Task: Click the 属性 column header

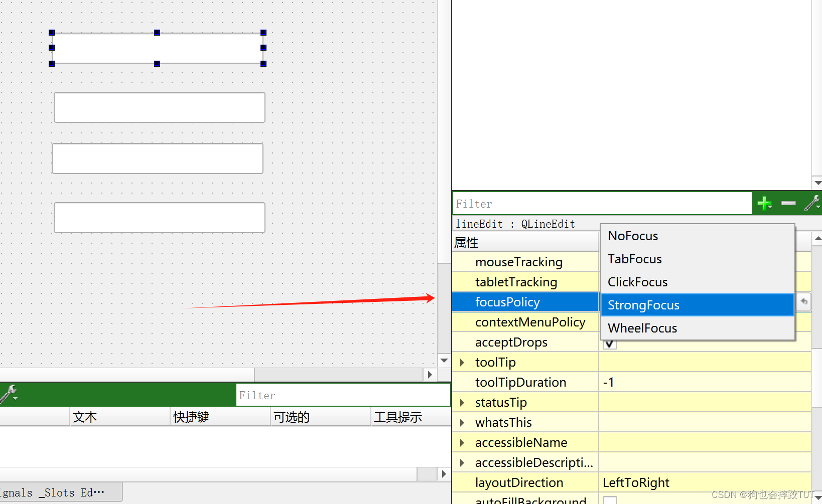Action: tap(525, 243)
